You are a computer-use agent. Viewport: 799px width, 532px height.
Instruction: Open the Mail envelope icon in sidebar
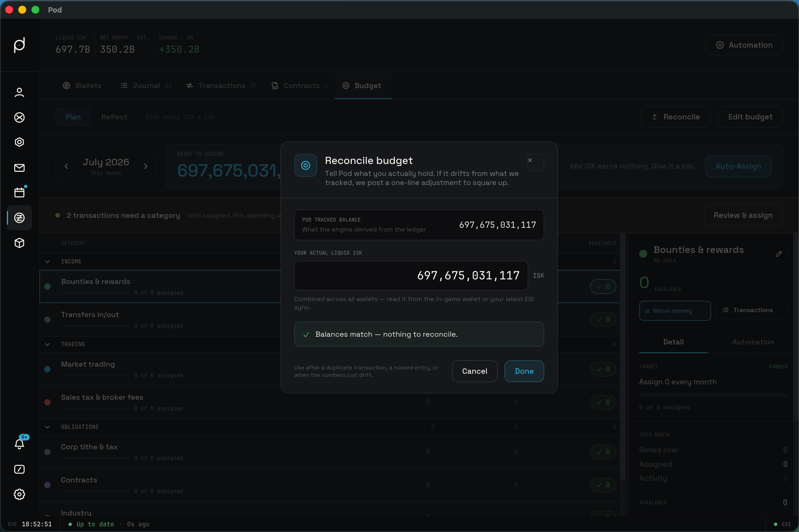pyautogui.click(x=19, y=168)
